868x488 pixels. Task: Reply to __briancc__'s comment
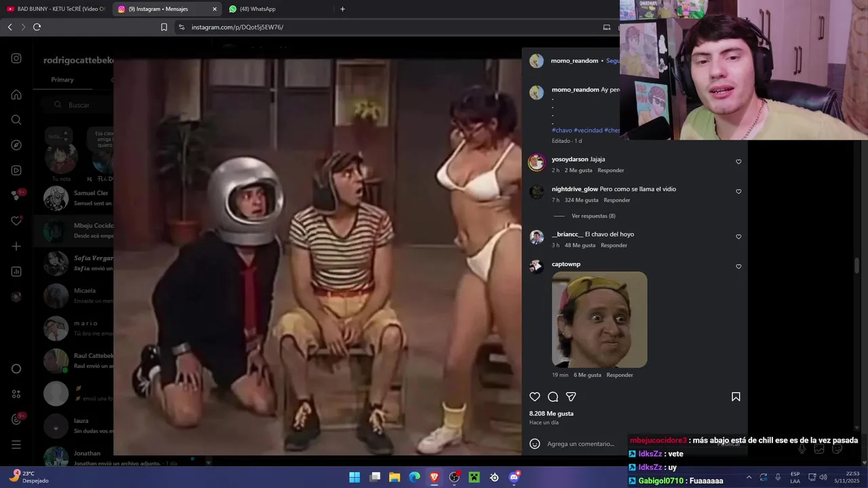(614, 245)
